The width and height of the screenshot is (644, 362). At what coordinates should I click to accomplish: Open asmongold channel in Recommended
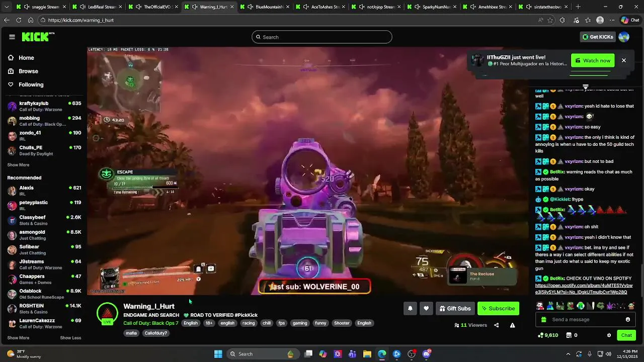coord(44,235)
